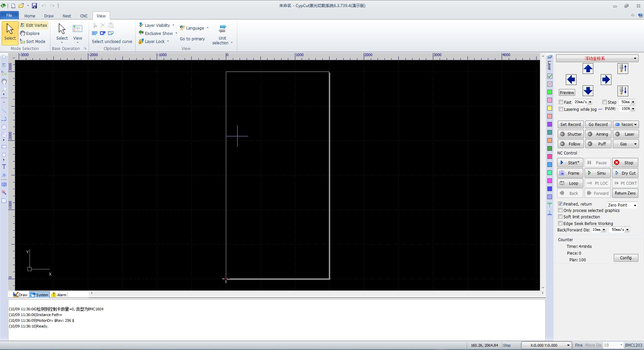Open the Layer panel icon at top
The image size is (644, 350).
pos(550,57)
